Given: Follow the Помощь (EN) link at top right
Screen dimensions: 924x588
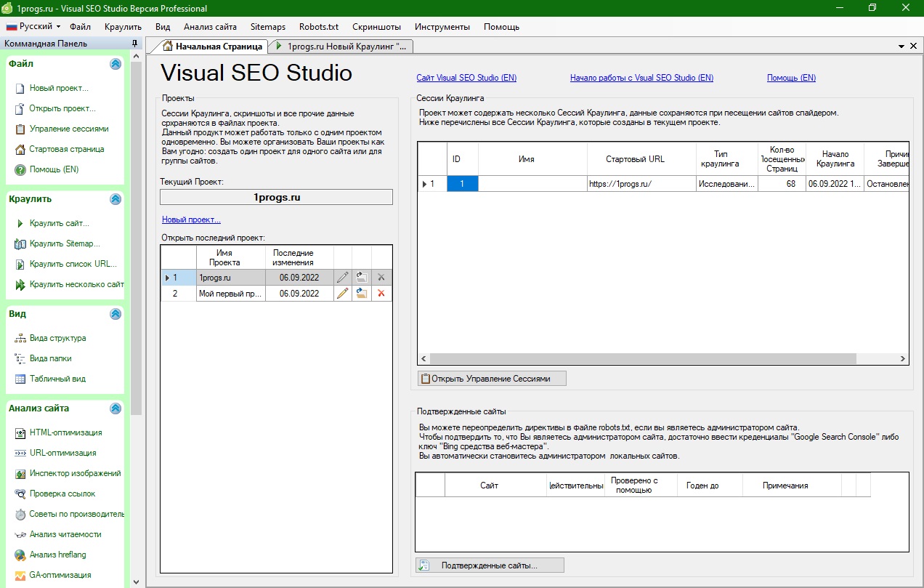Looking at the screenshot, I should tap(791, 78).
